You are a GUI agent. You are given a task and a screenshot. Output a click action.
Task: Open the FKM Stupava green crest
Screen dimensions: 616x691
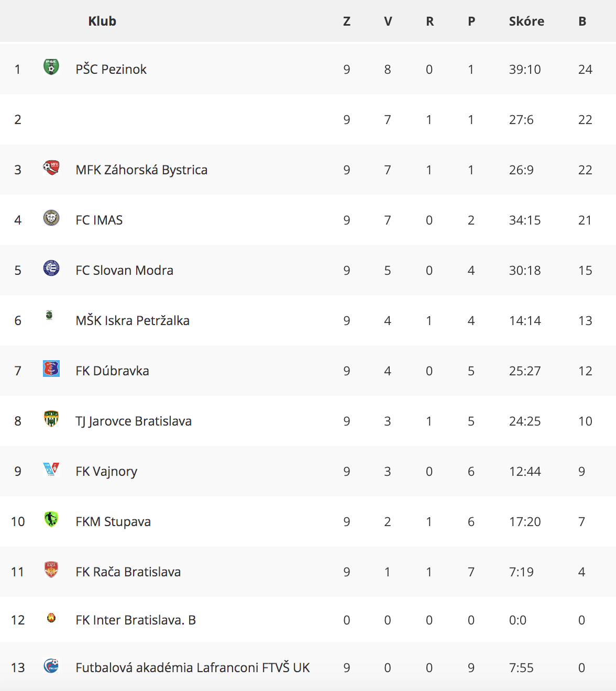pos(51,519)
